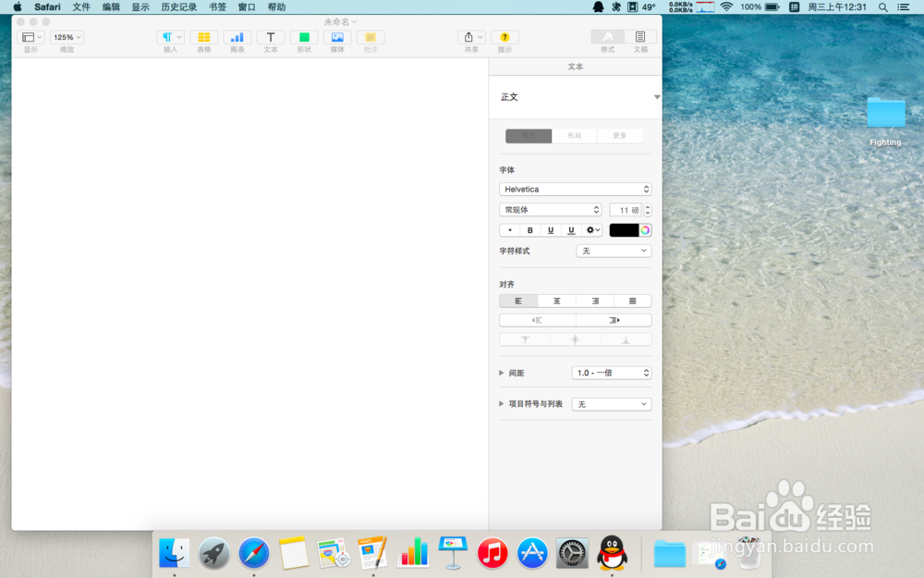This screenshot has height=578, width=924.
Task: Decrease text indent
Action: pyautogui.click(x=537, y=320)
